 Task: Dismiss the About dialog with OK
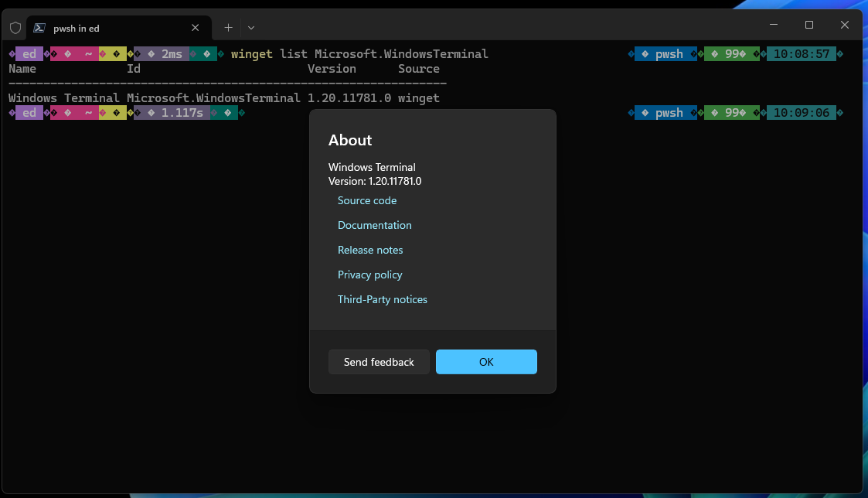(x=486, y=362)
